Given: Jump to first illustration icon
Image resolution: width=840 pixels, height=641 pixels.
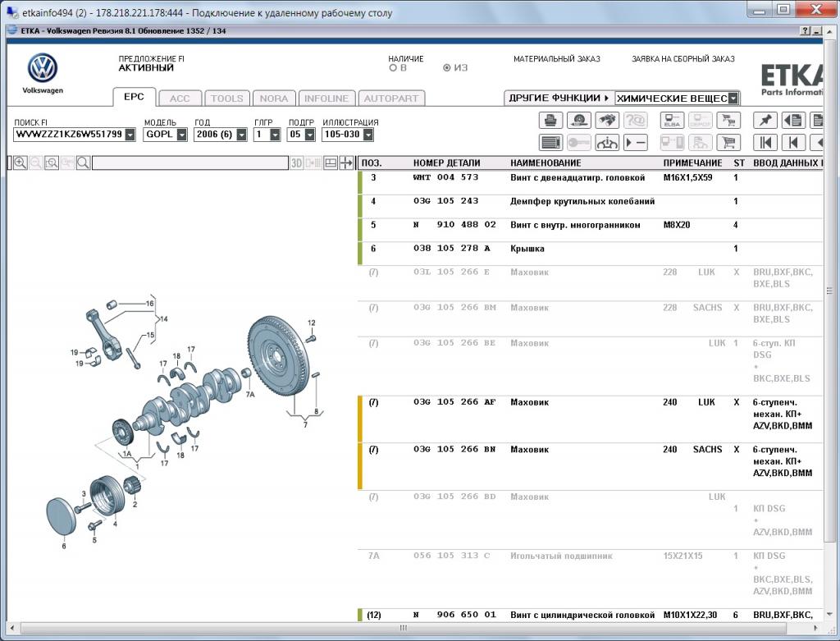Looking at the screenshot, I should click(765, 143).
